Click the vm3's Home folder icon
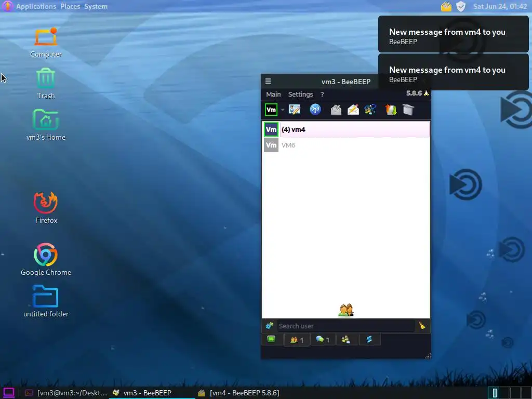 46,125
